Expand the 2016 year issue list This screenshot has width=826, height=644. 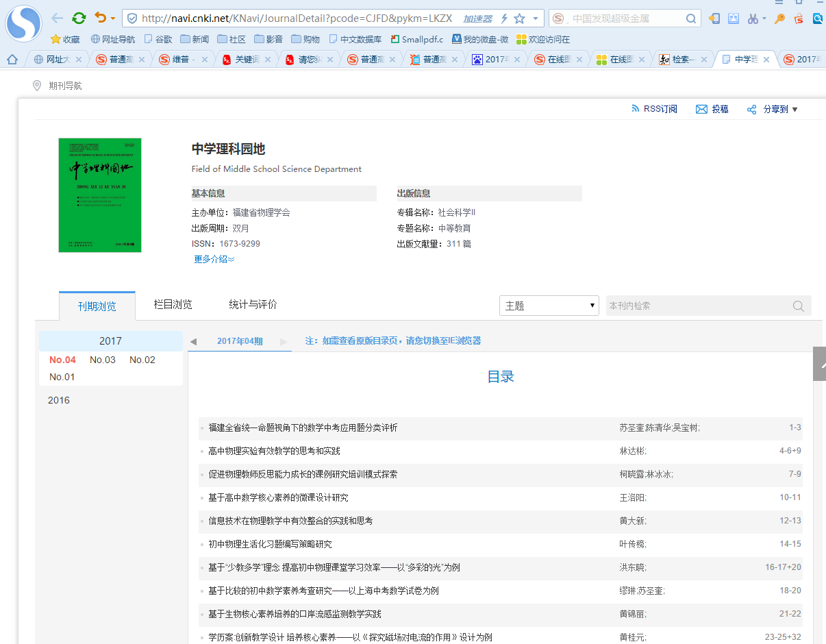(59, 400)
